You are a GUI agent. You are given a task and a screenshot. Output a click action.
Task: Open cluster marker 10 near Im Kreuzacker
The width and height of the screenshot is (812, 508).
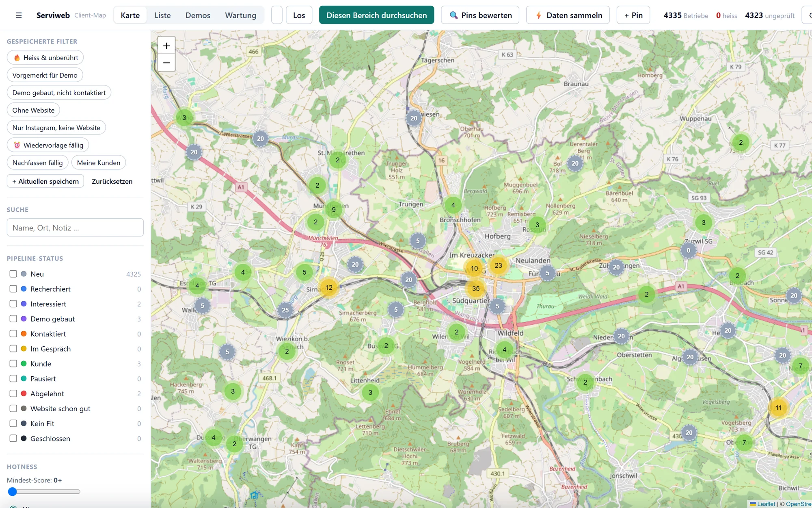pos(474,268)
